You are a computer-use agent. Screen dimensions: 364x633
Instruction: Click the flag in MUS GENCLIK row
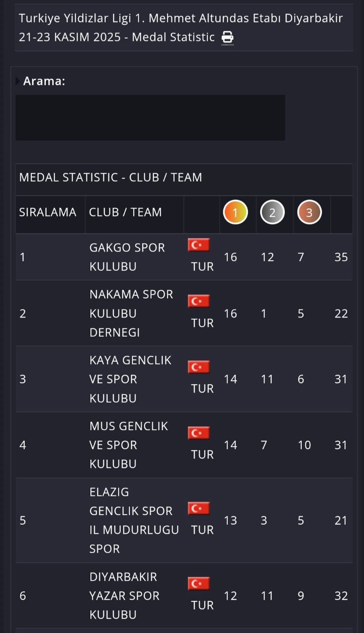pyautogui.click(x=199, y=433)
